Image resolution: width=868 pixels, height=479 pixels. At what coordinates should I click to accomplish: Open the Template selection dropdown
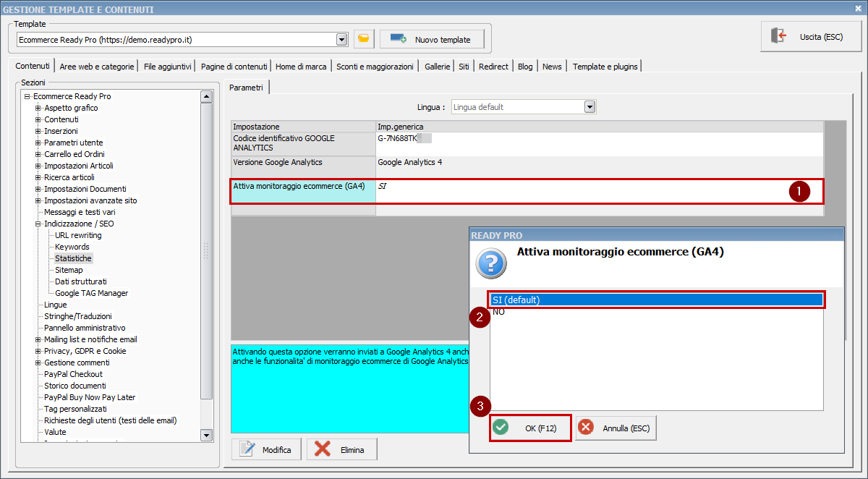(x=342, y=39)
